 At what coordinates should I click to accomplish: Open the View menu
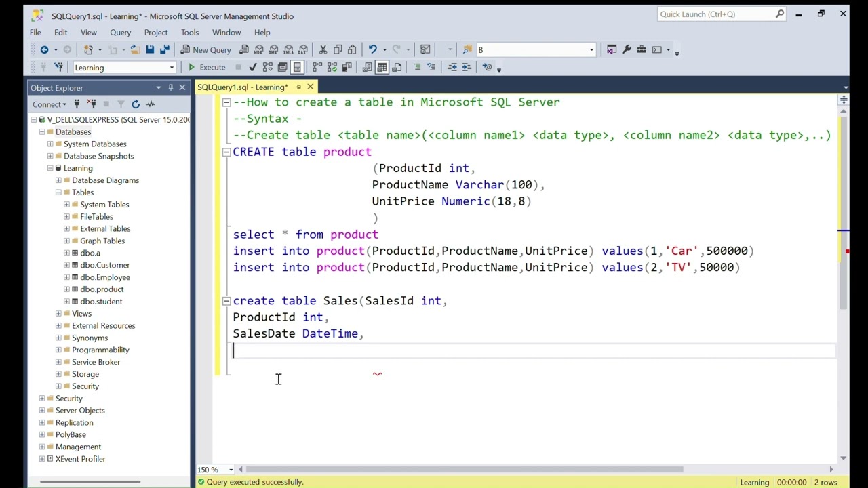(88, 32)
